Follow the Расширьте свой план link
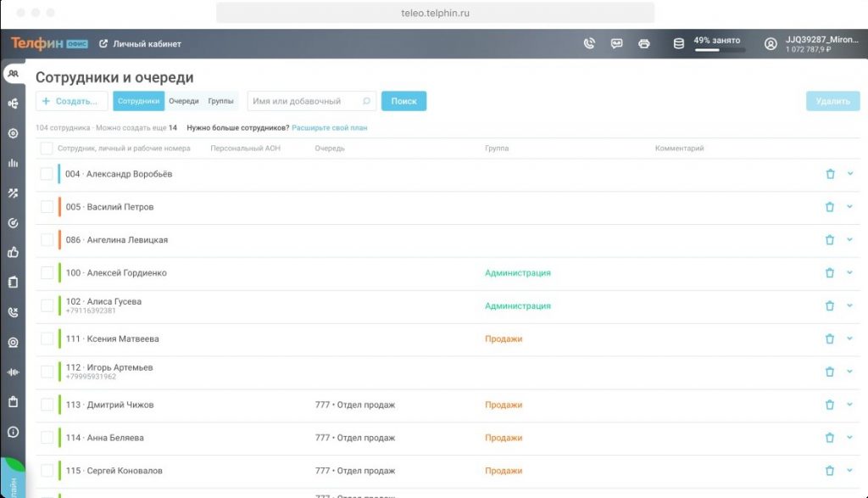Viewport: 868px width, 498px height. tap(329, 128)
